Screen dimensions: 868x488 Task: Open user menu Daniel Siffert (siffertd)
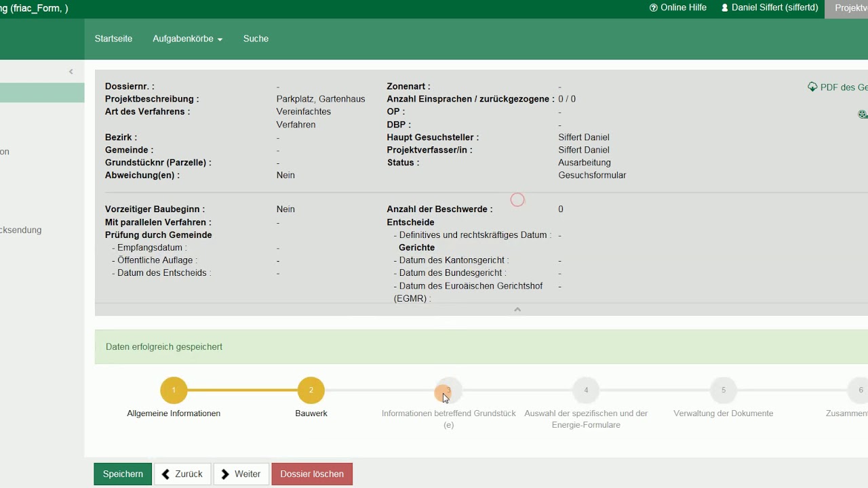[x=770, y=7]
